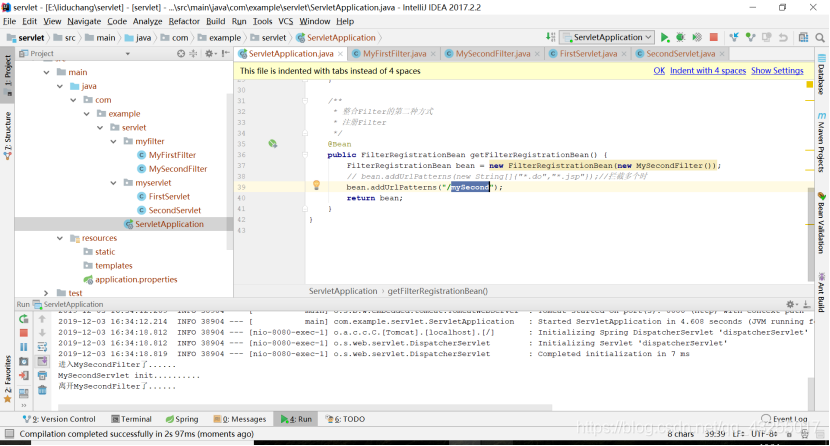Open the Event Log

point(784,419)
